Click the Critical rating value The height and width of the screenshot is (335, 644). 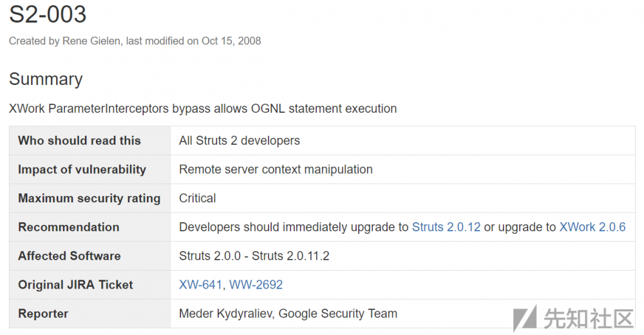197,198
